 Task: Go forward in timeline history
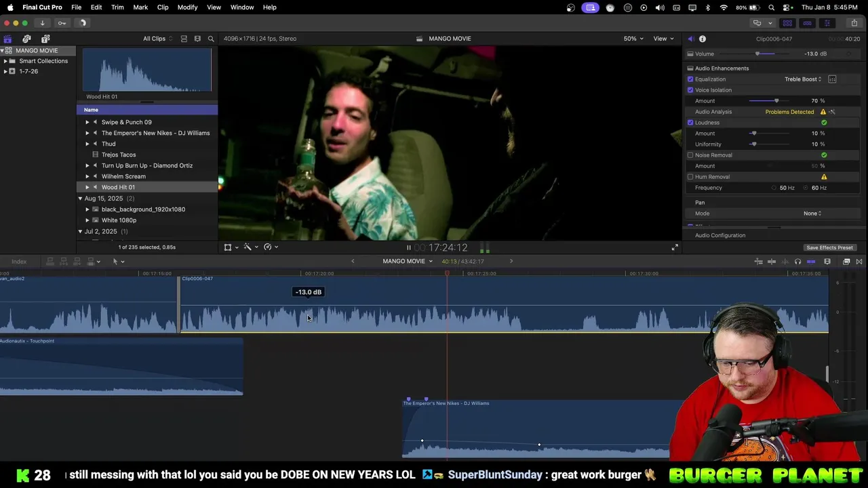click(x=511, y=262)
